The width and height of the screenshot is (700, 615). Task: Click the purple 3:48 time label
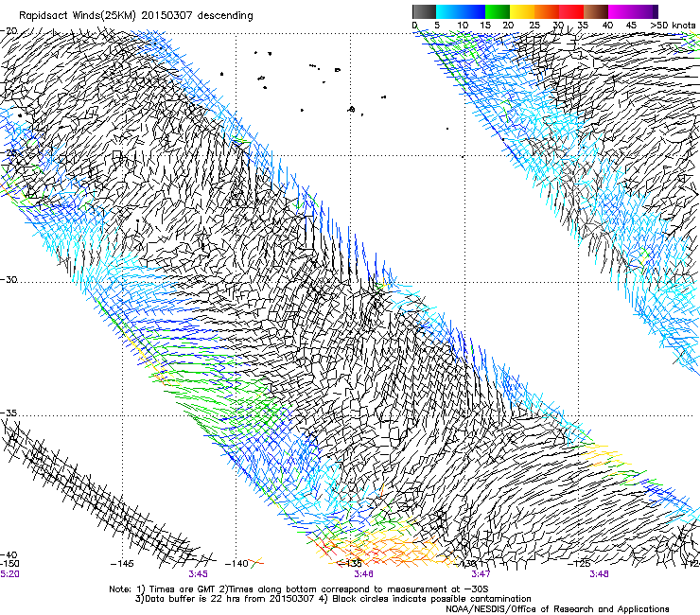[x=599, y=573]
